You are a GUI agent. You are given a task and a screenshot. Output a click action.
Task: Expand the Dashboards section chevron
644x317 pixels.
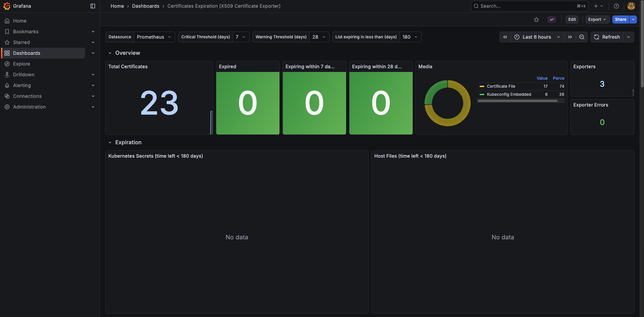coord(93,53)
